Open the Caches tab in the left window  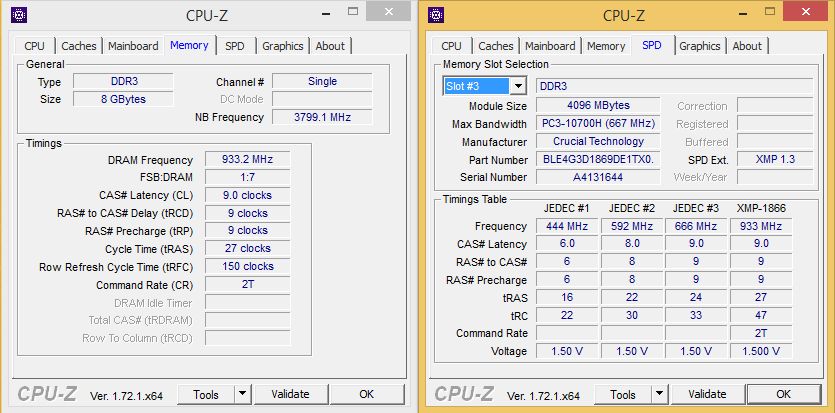tap(78, 46)
